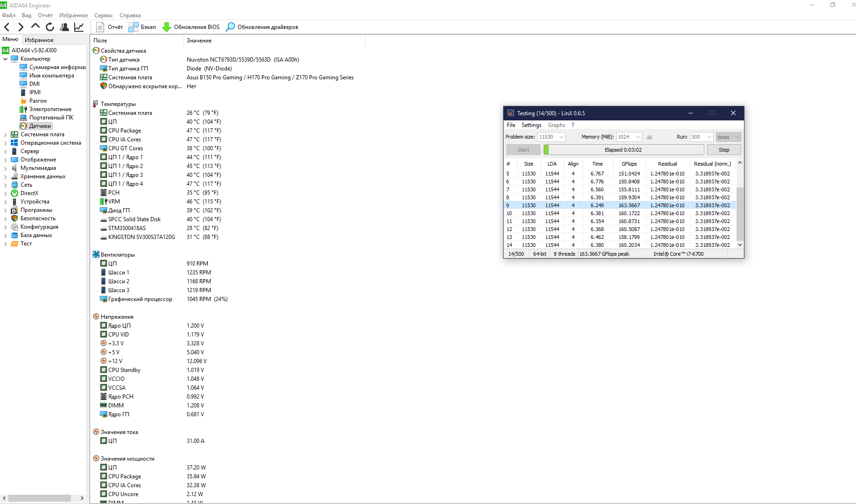Expand the Системная плата tree node
The height and width of the screenshot is (504, 856).
(x=5, y=134)
